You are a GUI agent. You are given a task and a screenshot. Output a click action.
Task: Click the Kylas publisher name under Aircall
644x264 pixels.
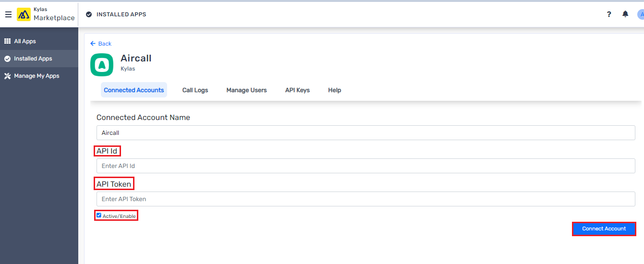coord(128,69)
